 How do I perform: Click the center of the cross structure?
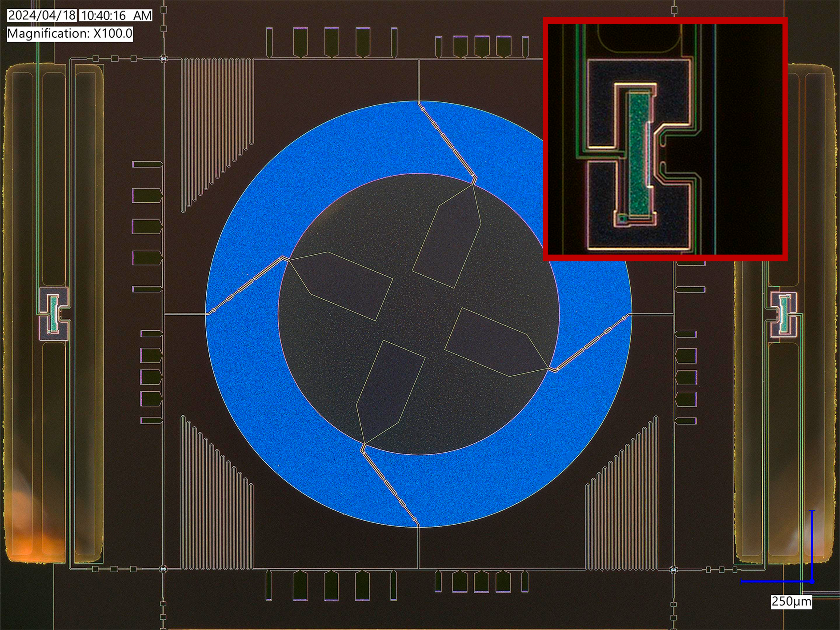coord(419,314)
